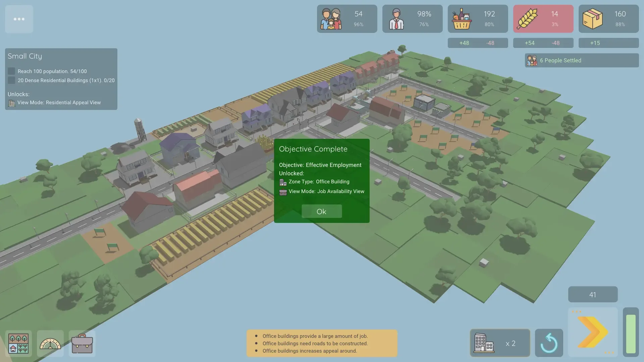Open the gauge appeal view icon
Image resolution: width=644 pixels, height=362 pixels.
pos(50,344)
